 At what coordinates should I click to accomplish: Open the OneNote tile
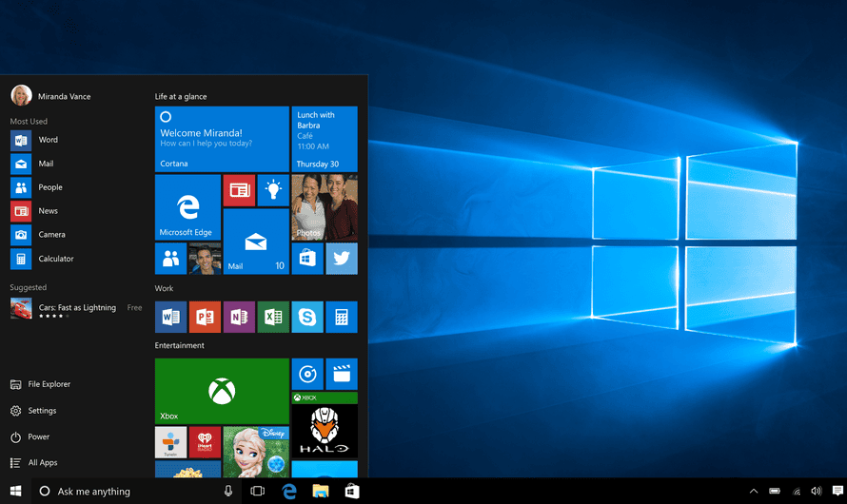[x=239, y=317]
